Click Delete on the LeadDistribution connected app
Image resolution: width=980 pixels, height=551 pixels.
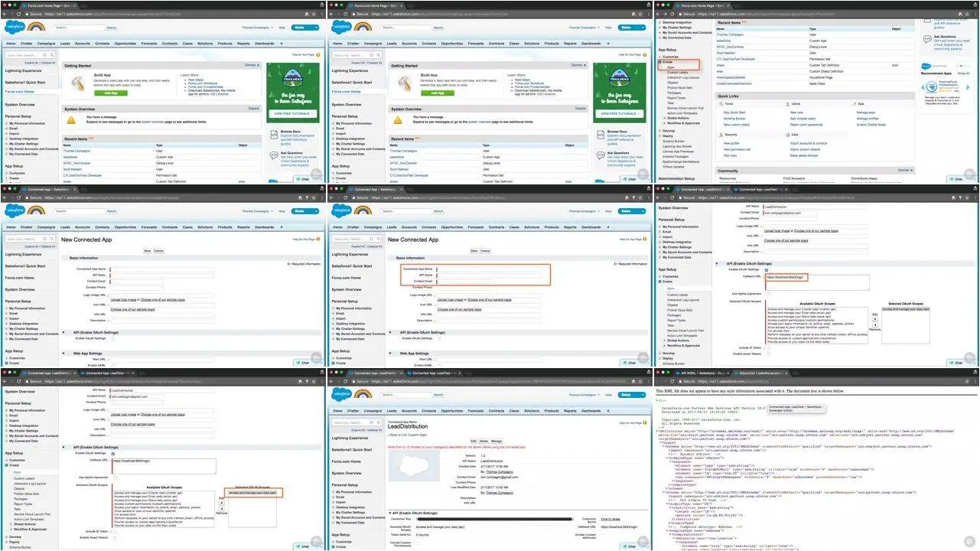pos(484,441)
